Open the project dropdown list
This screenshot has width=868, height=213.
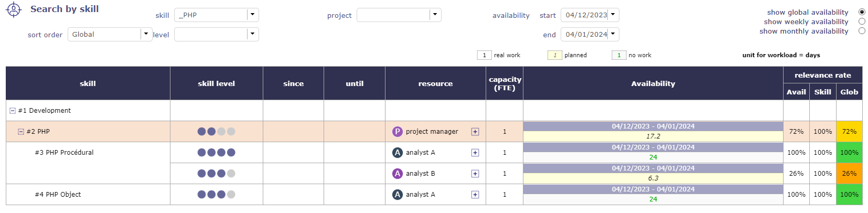pos(435,15)
